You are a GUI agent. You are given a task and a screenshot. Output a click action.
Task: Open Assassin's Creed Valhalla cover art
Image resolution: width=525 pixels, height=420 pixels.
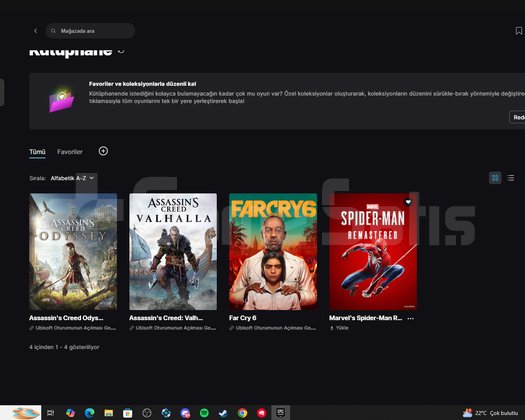coord(173,252)
